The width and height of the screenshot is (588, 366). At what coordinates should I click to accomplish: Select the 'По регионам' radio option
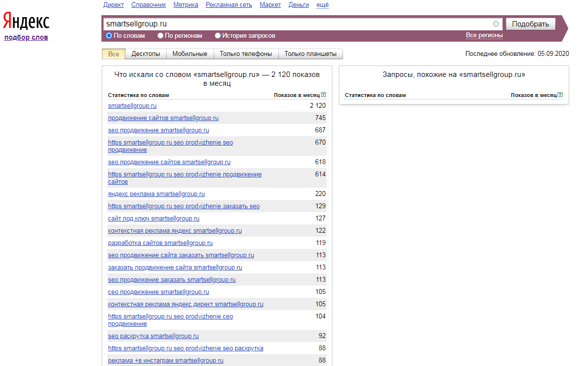[161, 36]
